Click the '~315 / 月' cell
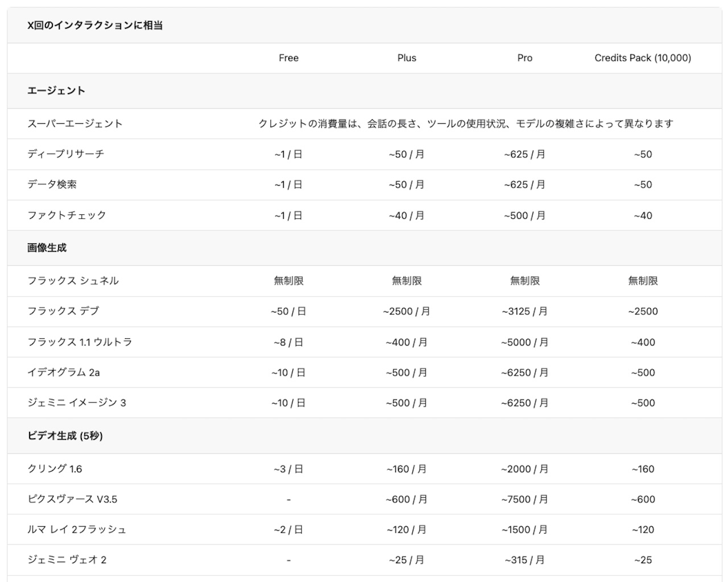Image resolution: width=728 pixels, height=582 pixels. 525,560
